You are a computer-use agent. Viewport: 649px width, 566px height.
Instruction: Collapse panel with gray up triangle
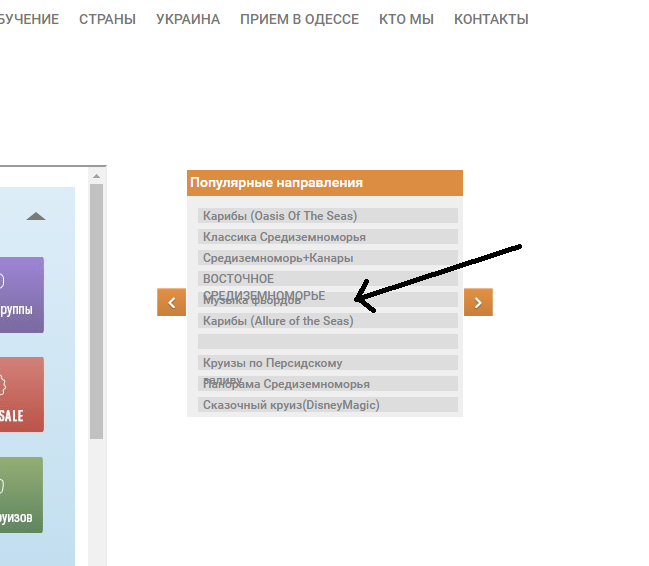click(x=36, y=216)
